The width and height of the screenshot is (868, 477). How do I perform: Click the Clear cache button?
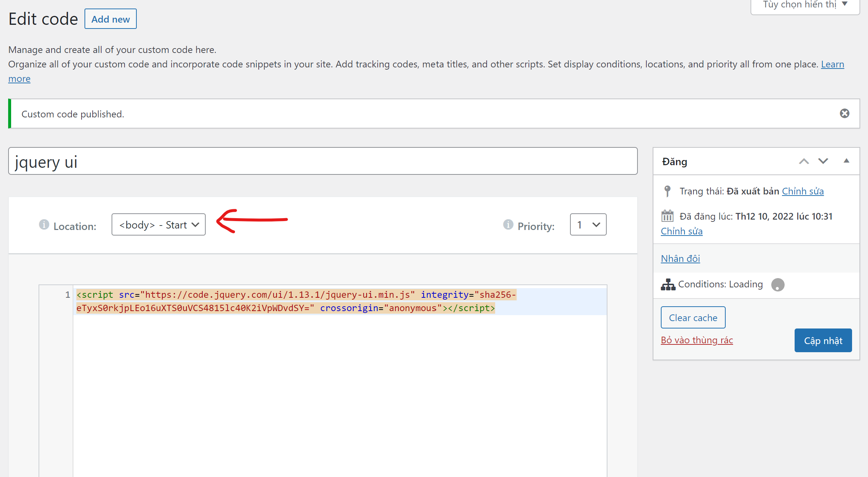pos(693,317)
